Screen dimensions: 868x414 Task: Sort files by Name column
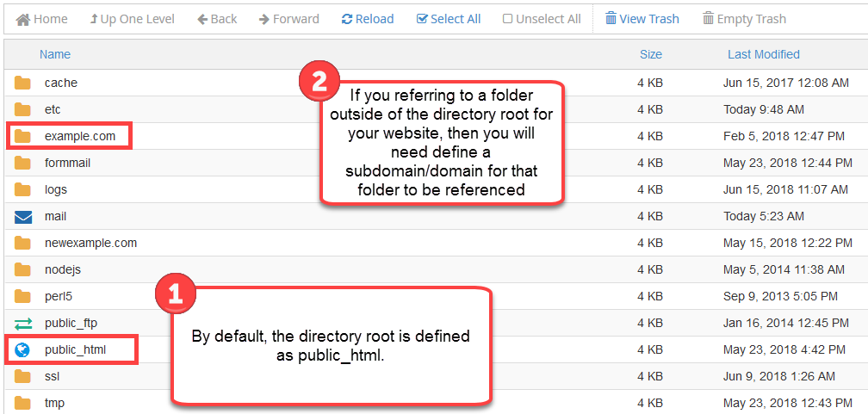coord(55,54)
